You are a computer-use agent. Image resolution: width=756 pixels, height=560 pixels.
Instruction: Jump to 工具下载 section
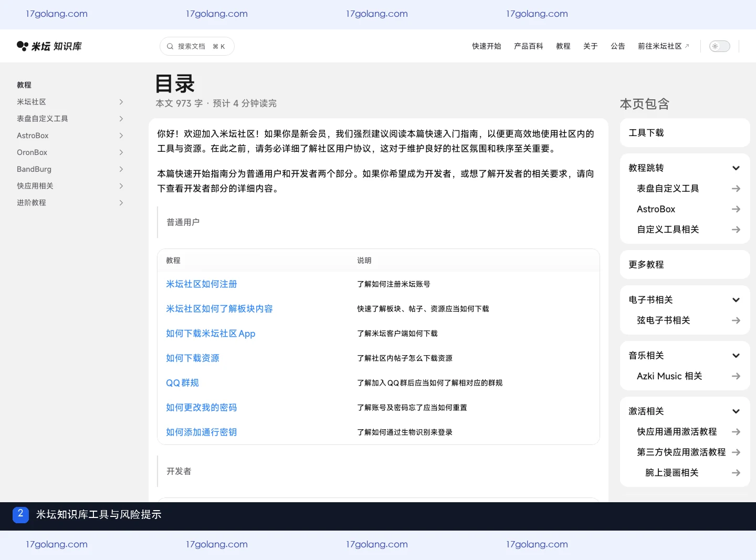(x=685, y=133)
